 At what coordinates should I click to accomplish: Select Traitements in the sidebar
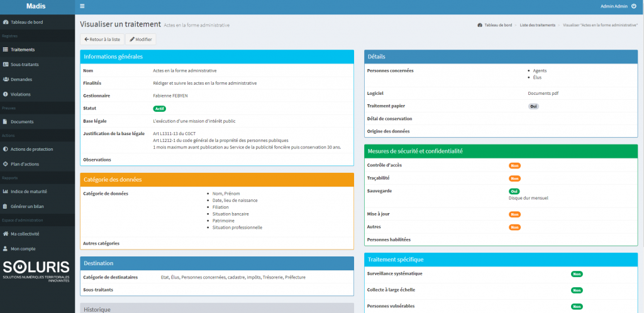pyautogui.click(x=22, y=49)
